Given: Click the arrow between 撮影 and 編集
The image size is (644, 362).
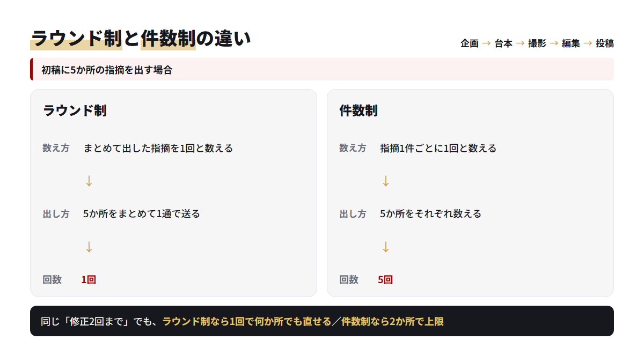Looking at the screenshot, I should pyautogui.click(x=554, y=43).
